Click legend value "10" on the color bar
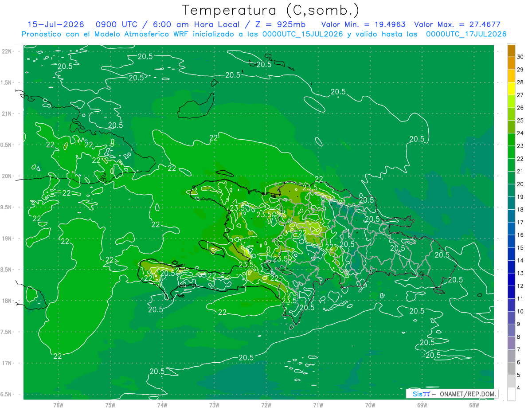Image resolution: width=532 pixels, height=411 pixels. (520, 311)
